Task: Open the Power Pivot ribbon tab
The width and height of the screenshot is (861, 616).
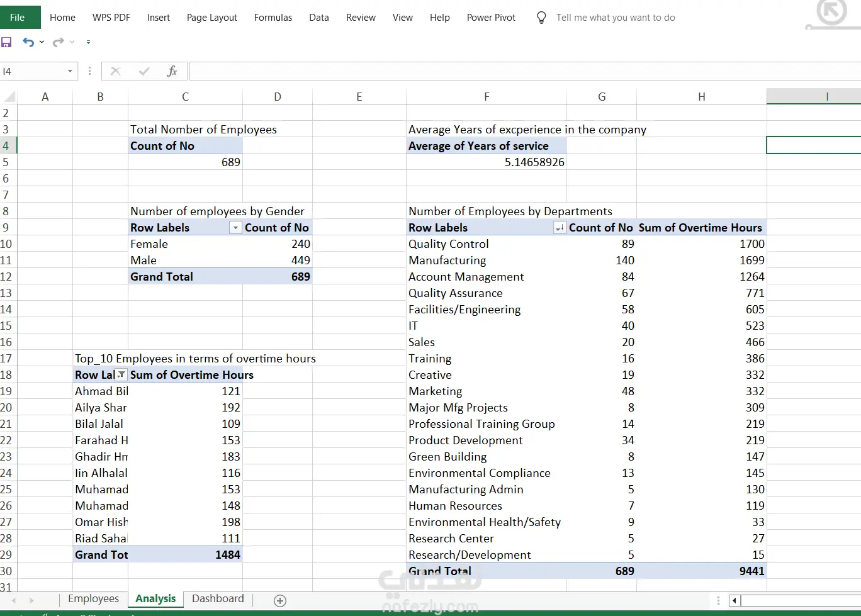Action: click(x=491, y=18)
